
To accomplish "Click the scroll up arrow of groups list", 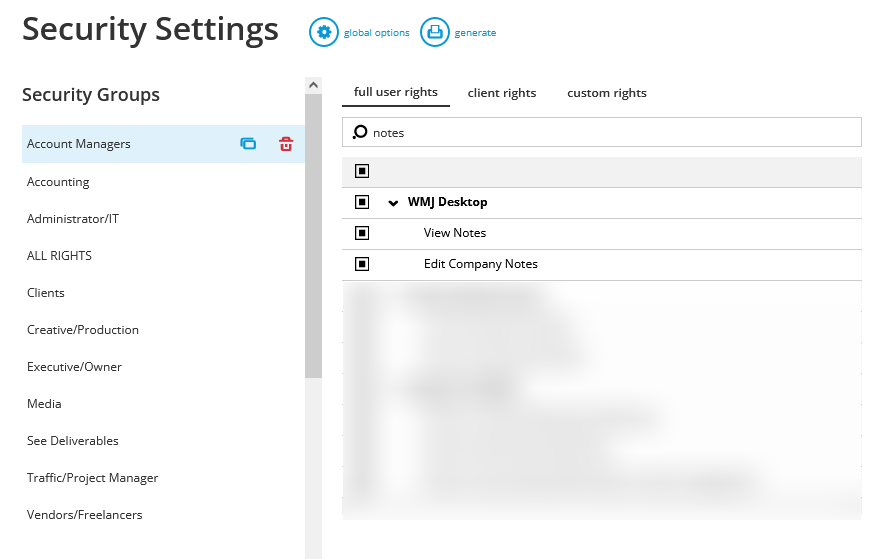I will click(x=313, y=85).
